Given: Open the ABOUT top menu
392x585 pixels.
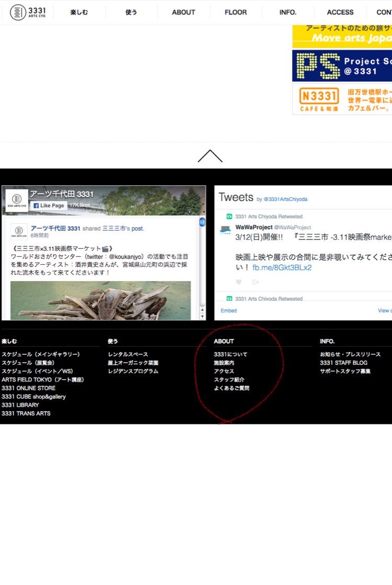Looking at the screenshot, I should (x=183, y=13).
